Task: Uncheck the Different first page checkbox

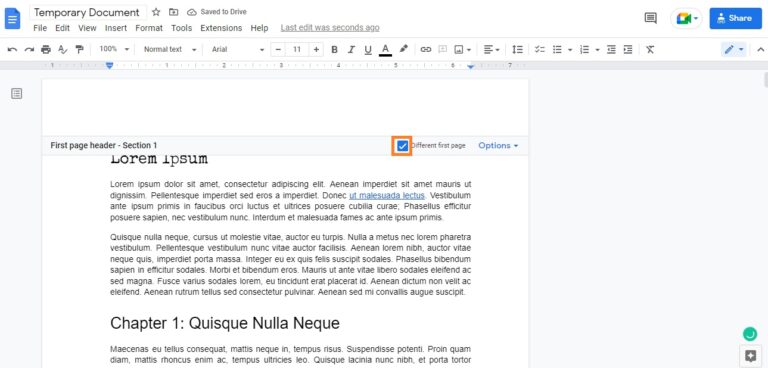Action: point(403,146)
